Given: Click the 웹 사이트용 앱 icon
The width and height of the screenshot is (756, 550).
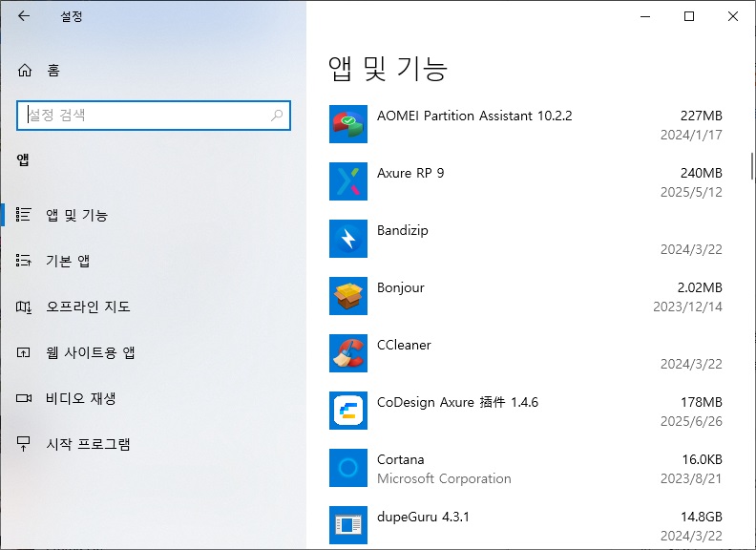Looking at the screenshot, I should coord(24,352).
